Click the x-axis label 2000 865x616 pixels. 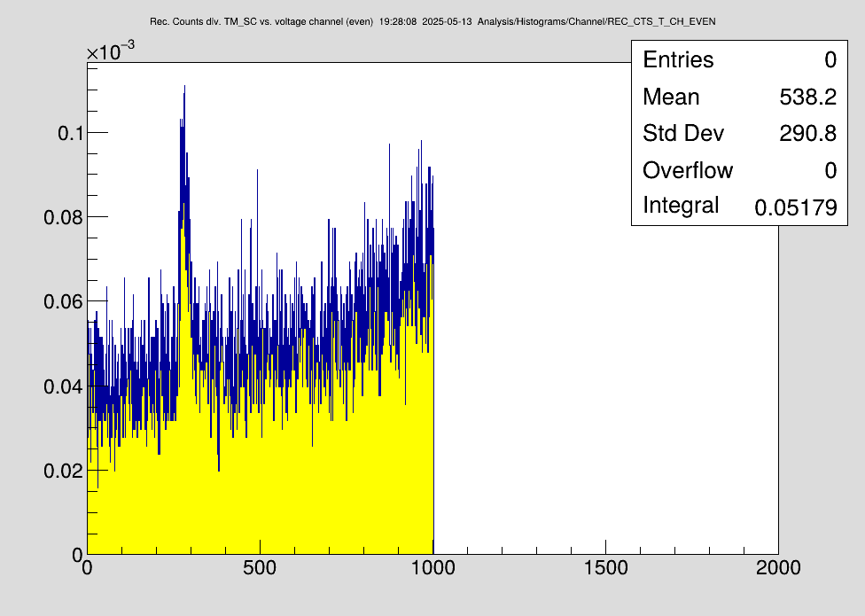[x=778, y=567]
